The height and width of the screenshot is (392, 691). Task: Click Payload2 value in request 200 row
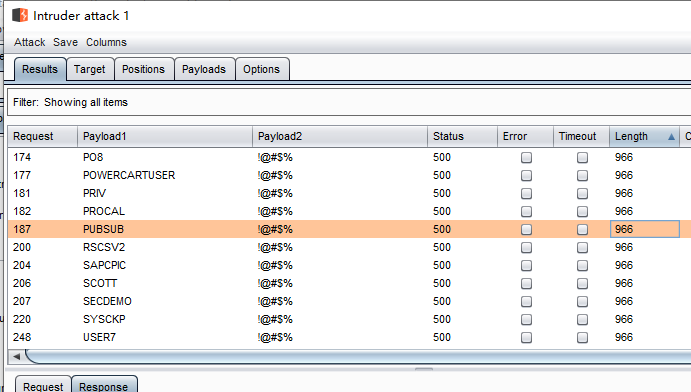point(275,247)
